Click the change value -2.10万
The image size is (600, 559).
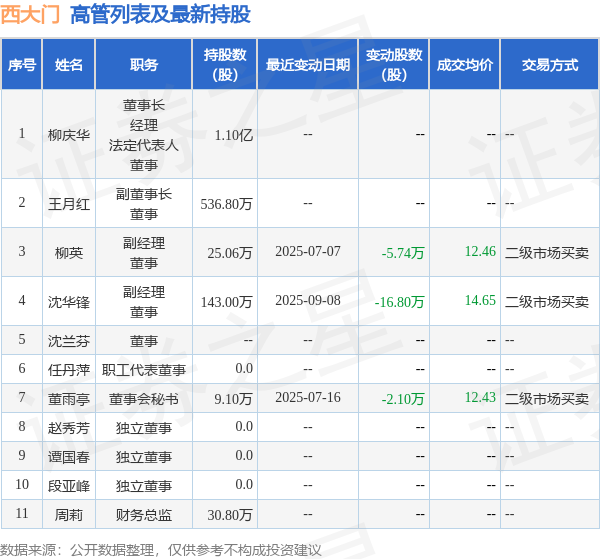click(403, 399)
